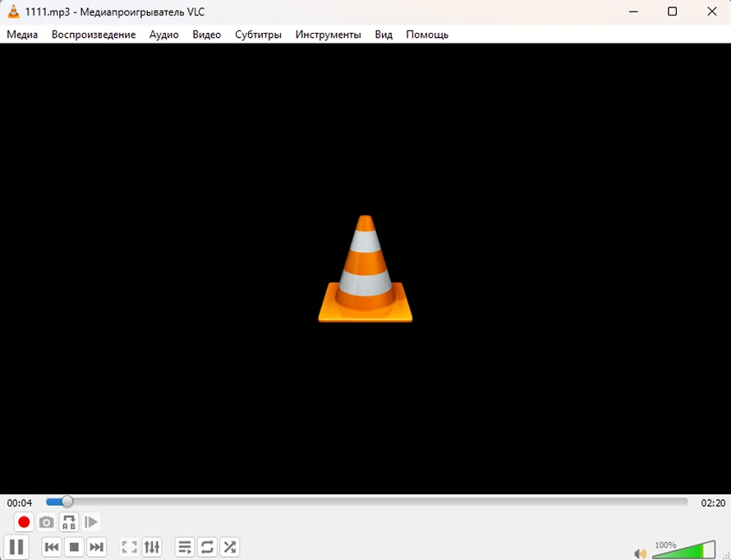Take a snapshot with the camera icon
The width and height of the screenshot is (731, 560).
(46, 521)
